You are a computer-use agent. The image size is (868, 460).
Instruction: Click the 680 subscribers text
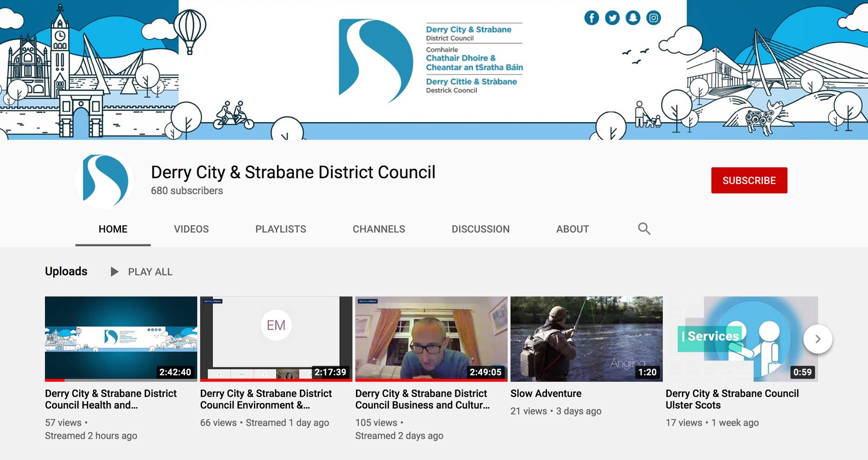[187, 191]
